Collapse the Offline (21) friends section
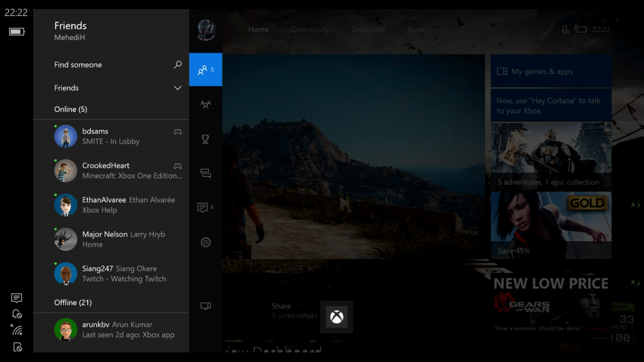644x362 pixels. point(72,302)
